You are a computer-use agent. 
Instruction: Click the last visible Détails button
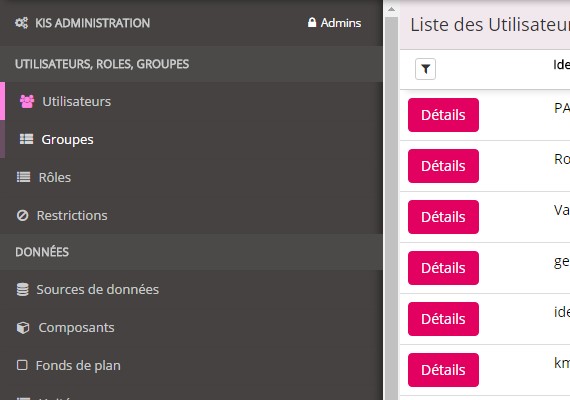[443, 370]
